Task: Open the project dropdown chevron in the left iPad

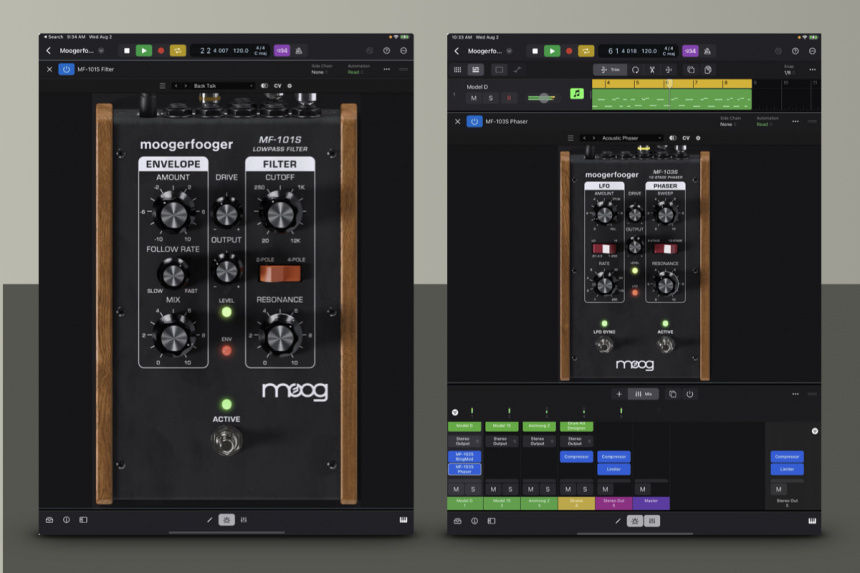Action: (x=101, y=50)
